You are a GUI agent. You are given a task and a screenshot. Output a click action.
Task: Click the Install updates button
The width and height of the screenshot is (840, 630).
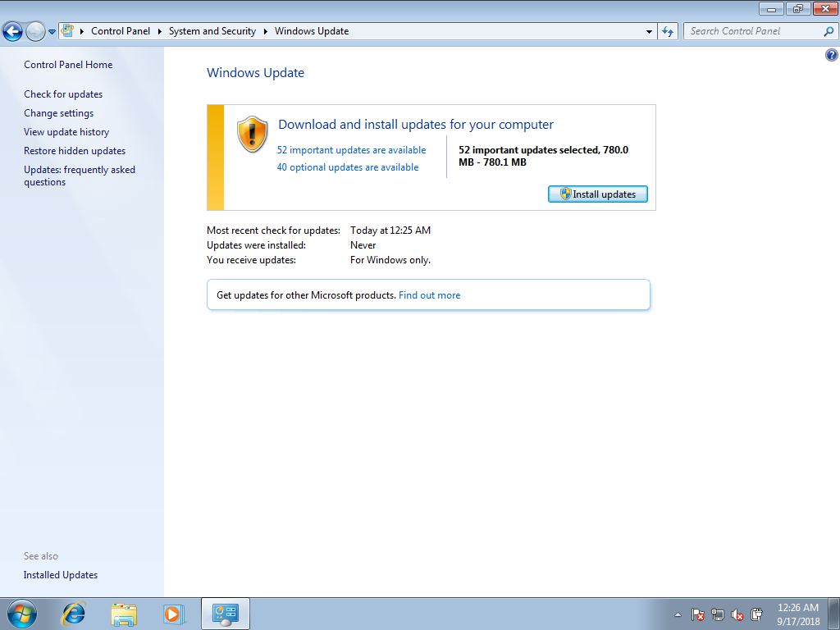598,194
